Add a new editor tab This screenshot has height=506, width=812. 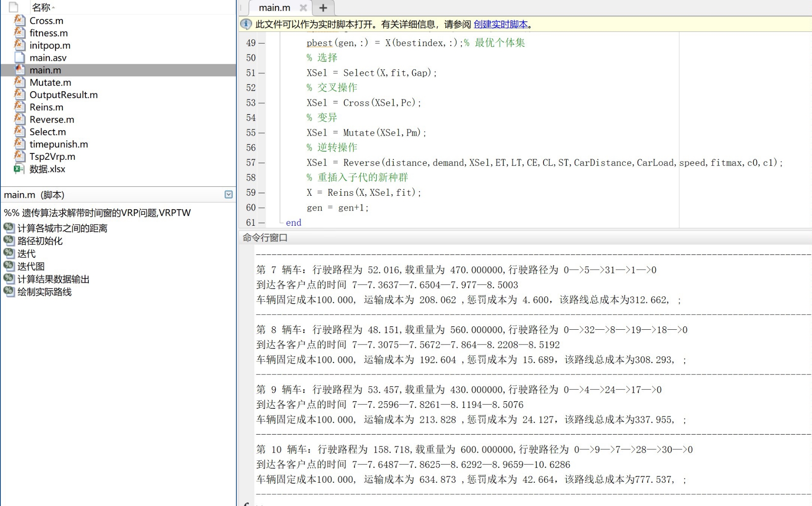point(323,8)
